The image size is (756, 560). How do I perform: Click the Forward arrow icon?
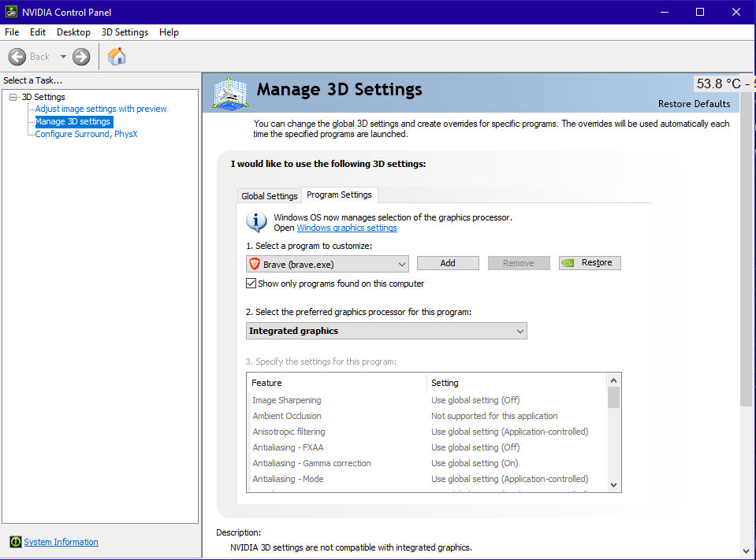tap(81, 57)
